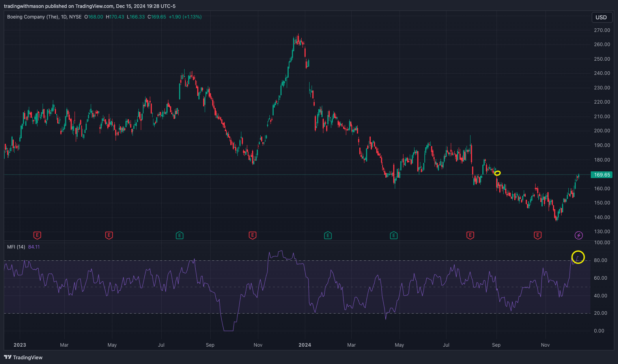The height and width of the screenshot is (364, 618).
Task: Click the 0.00 MFI axis label
Action: 599,331
